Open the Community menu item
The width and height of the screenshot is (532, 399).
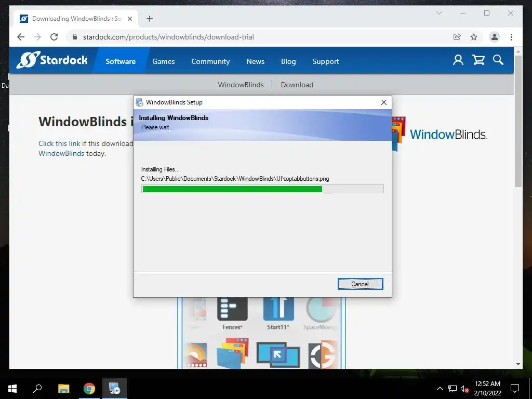click(x=210, y=61)
